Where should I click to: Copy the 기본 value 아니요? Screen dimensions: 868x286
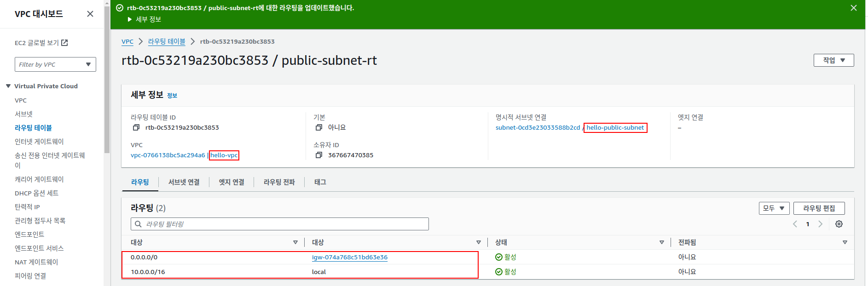click(318, 127)
